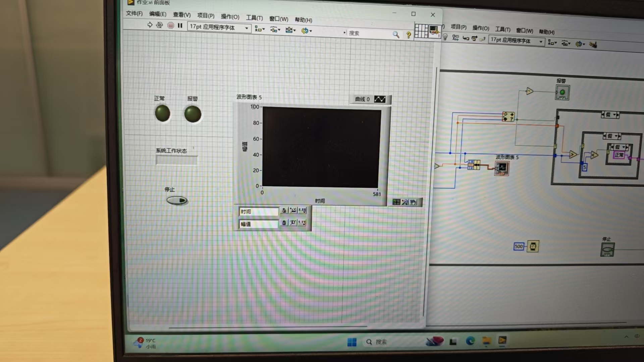
Task: Open the front panel 工具(T) menu
Action: click(254, 18)
